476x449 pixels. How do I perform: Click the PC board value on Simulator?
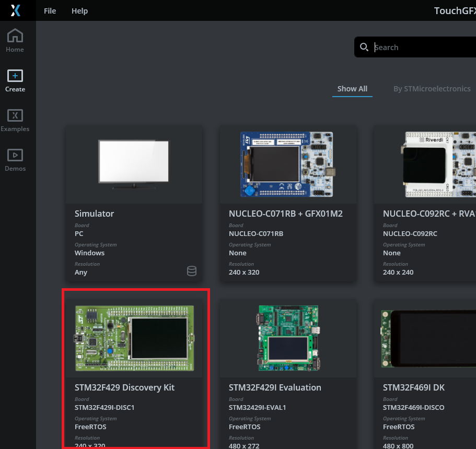click(79, 233)
